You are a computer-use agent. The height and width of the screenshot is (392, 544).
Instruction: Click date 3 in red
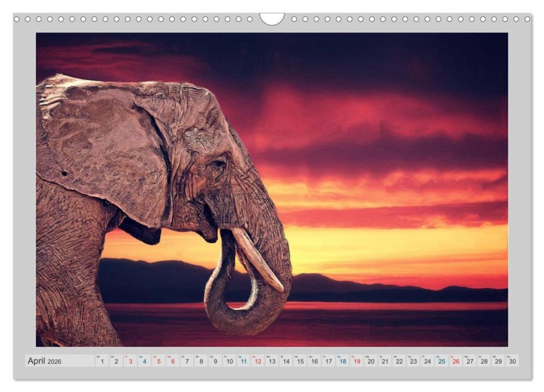coord(131,361)
